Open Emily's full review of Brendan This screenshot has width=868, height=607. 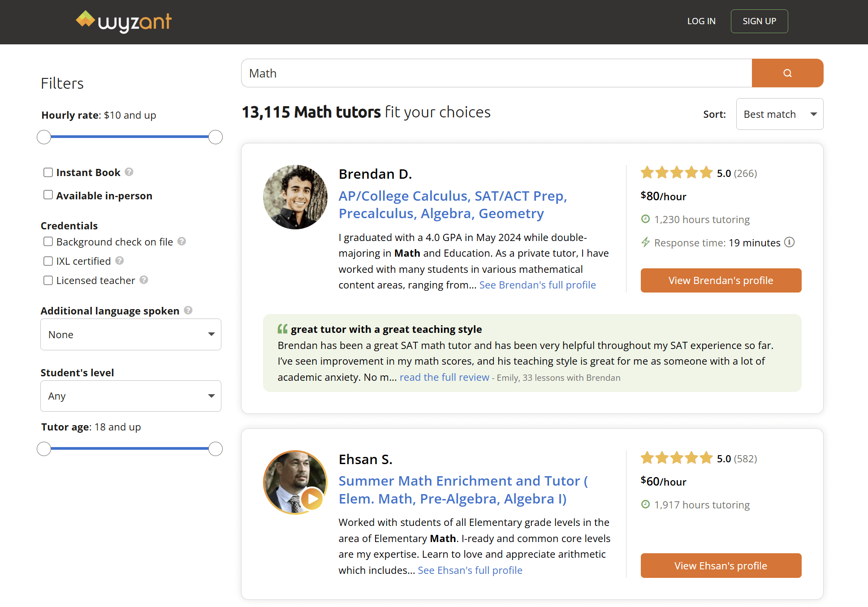click(x=444, y=377)
